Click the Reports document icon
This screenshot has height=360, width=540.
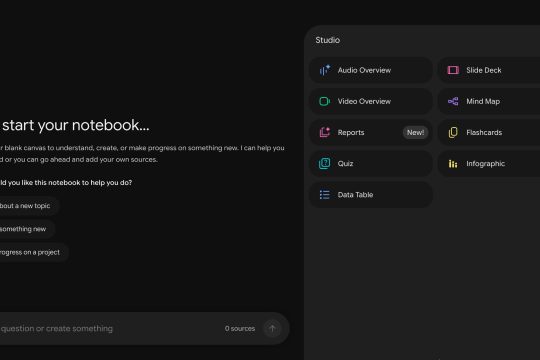[x=324, y=132]
